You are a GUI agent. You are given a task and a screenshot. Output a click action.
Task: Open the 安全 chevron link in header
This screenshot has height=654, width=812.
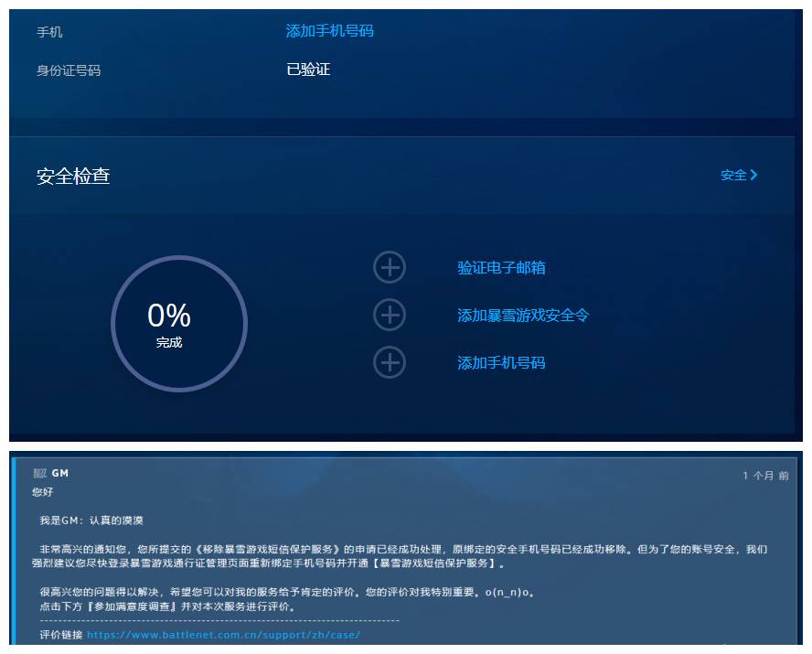tap(739, 175)
